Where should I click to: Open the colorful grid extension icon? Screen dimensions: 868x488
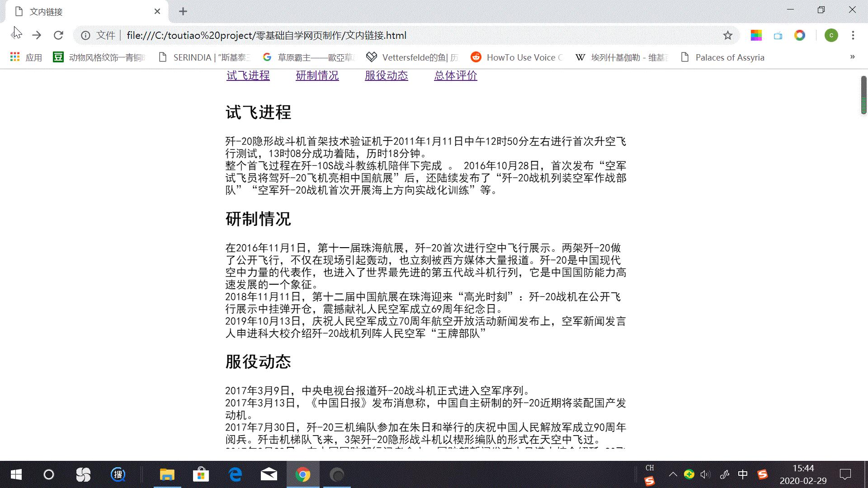[755, 35]
